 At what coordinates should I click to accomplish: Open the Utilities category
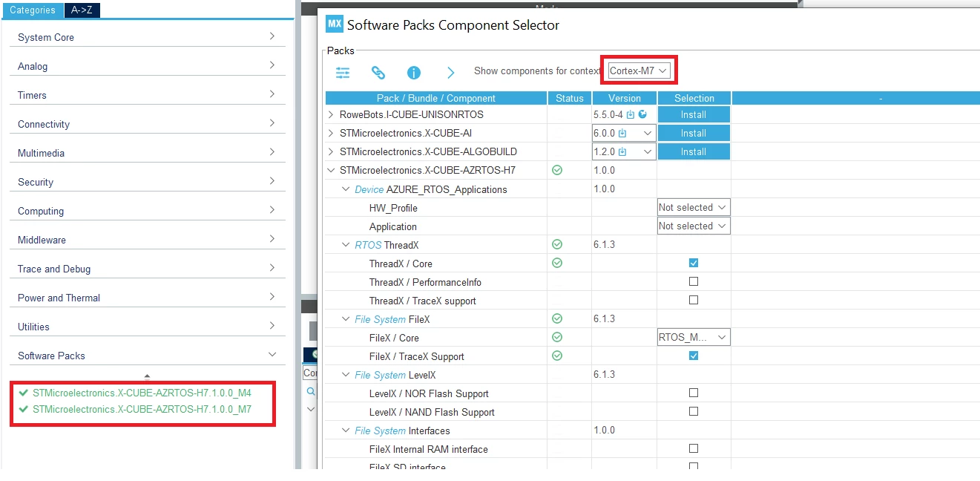[x=147, y=327]
